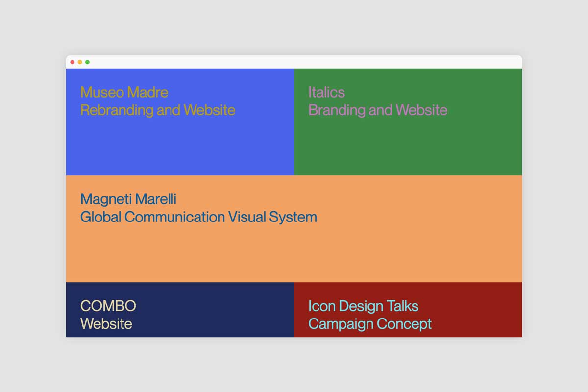Click the 'Rebranding and Website' subtitle text
The height and width of the screenshot is (392, 588).
(157, 110)
